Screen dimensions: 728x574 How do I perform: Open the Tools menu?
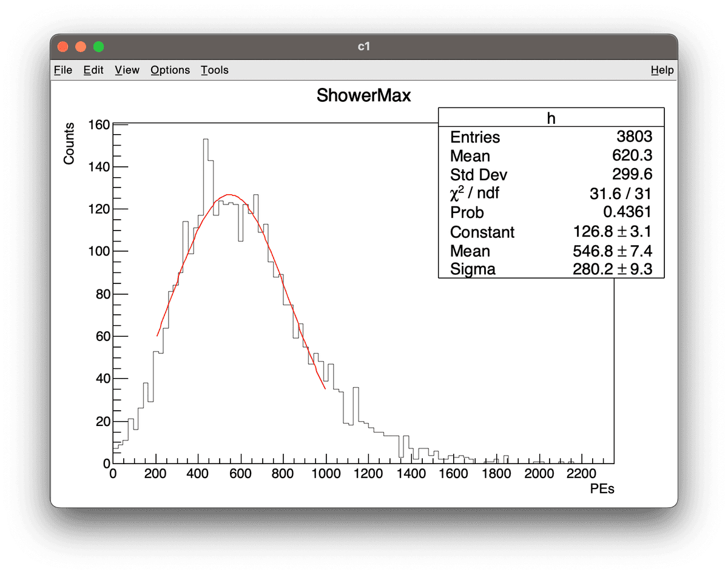coord(215,70)
